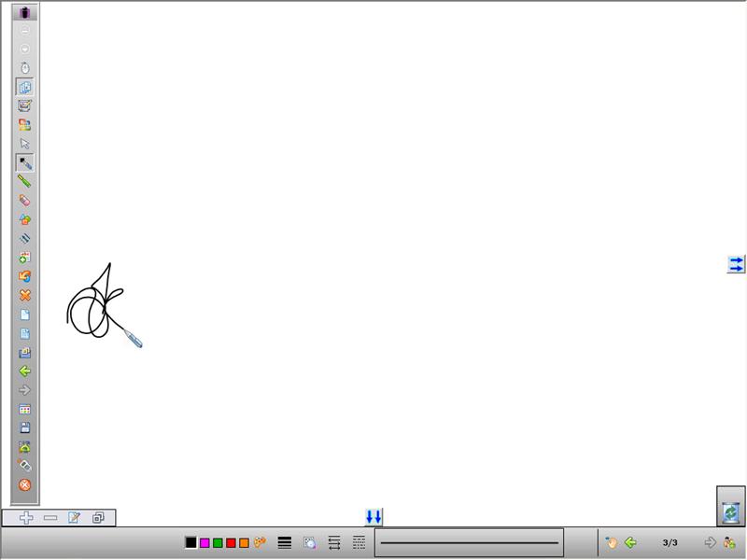Viewport: 747px width, 560px height.
Task: Select the text tool with green plus
Action: [x=25, y=258]
